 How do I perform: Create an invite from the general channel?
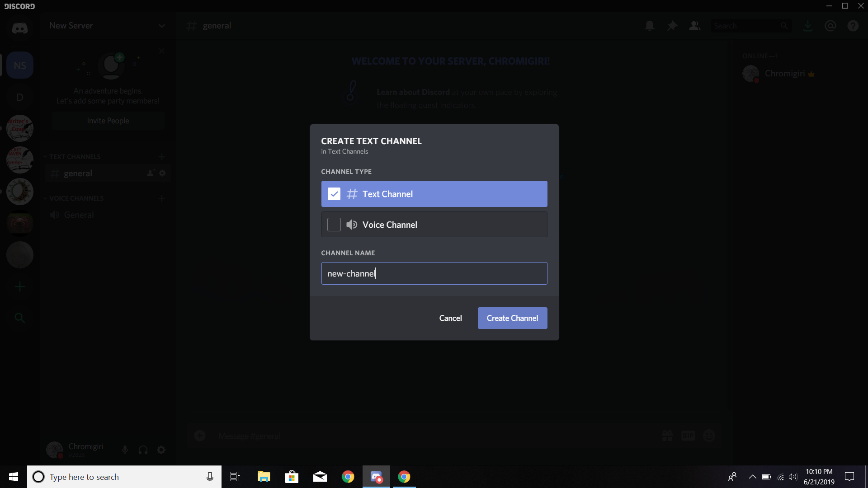150,173
